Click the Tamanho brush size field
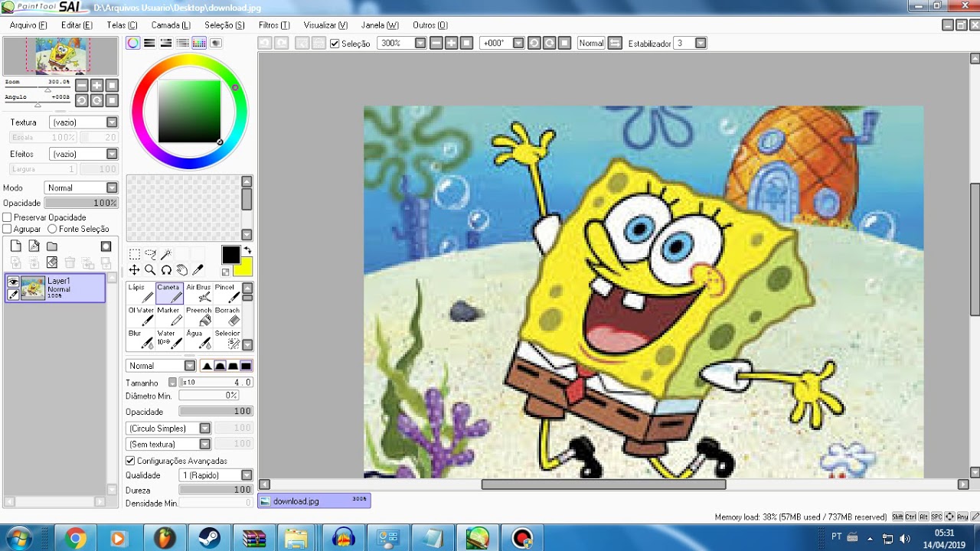The height and width of the screenshot is (551, 980). click(216, 382)
